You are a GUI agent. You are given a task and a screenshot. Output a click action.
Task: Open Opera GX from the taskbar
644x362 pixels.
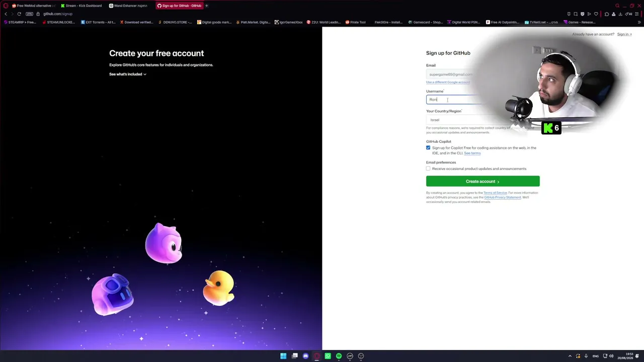tap(316, 356)
